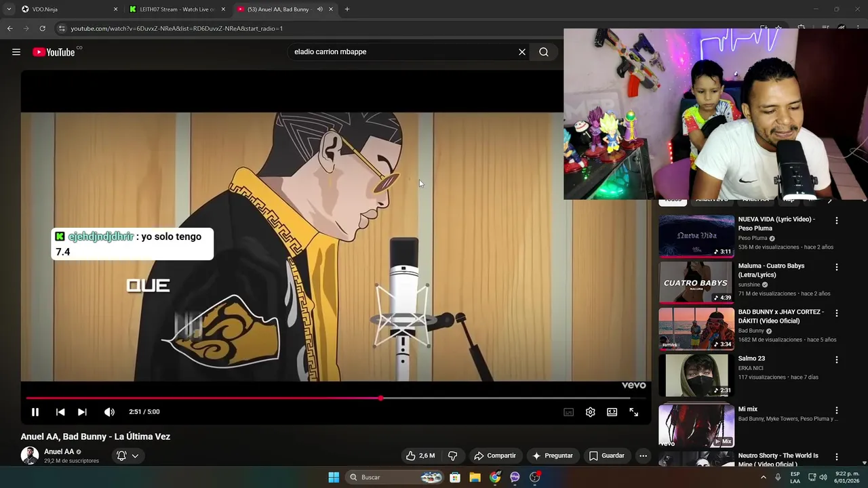868x488 pixels.
Task: Switch player to theater mode
Action: [x=612, y=412]
